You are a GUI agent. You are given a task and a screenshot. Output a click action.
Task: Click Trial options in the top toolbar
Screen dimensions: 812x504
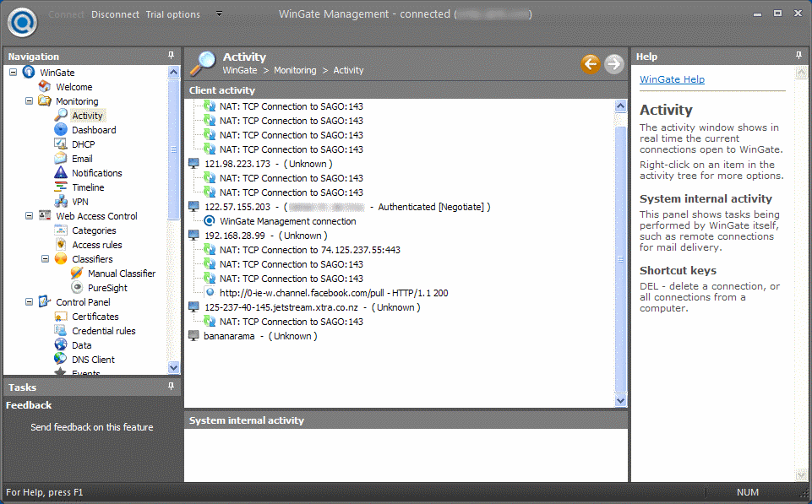172,14
